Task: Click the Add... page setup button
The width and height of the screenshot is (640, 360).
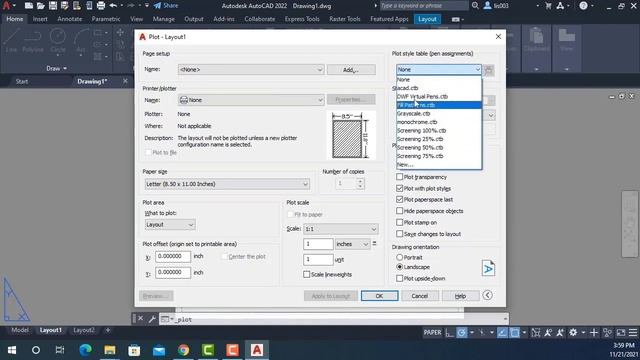Action: (351, 70)
